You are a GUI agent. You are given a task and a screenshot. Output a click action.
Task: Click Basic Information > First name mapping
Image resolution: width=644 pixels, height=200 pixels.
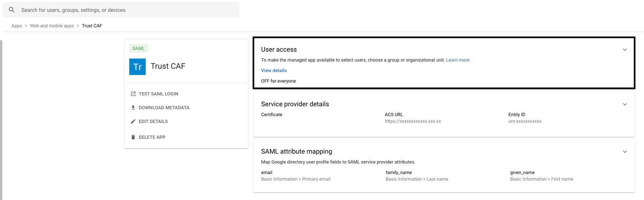(x=542, y=179)
